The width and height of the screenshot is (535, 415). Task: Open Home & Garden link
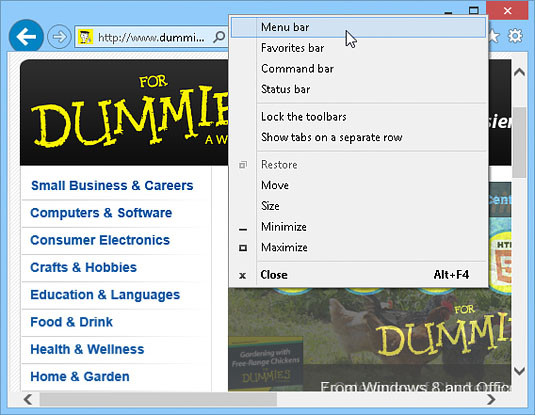pos(80,377)
